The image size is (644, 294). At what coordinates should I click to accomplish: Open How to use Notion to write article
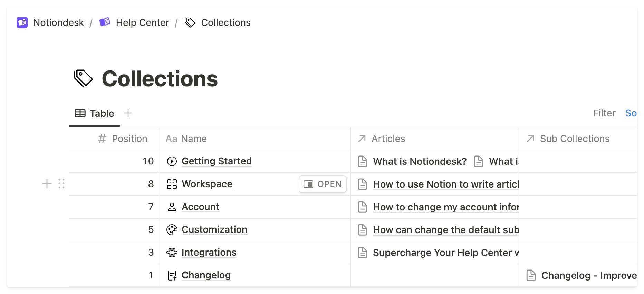[x=446, y=184]
